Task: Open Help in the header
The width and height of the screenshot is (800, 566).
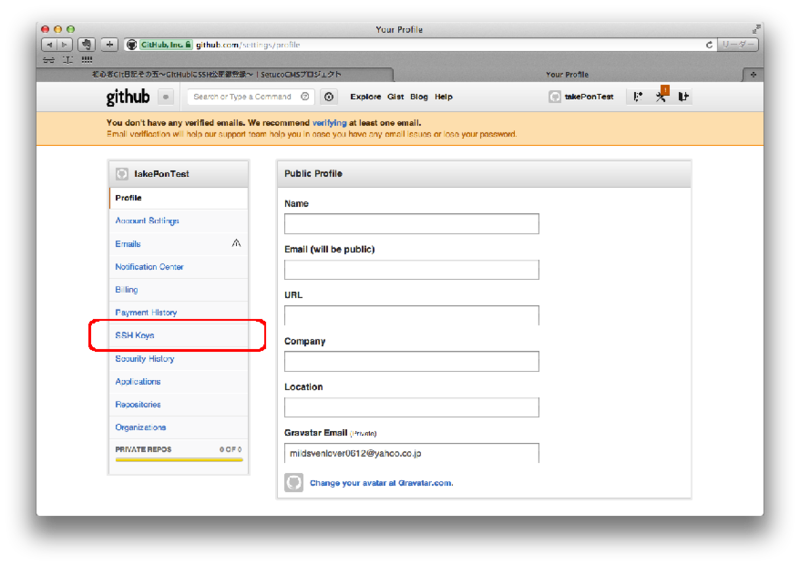Action: (x=443, y=96)
